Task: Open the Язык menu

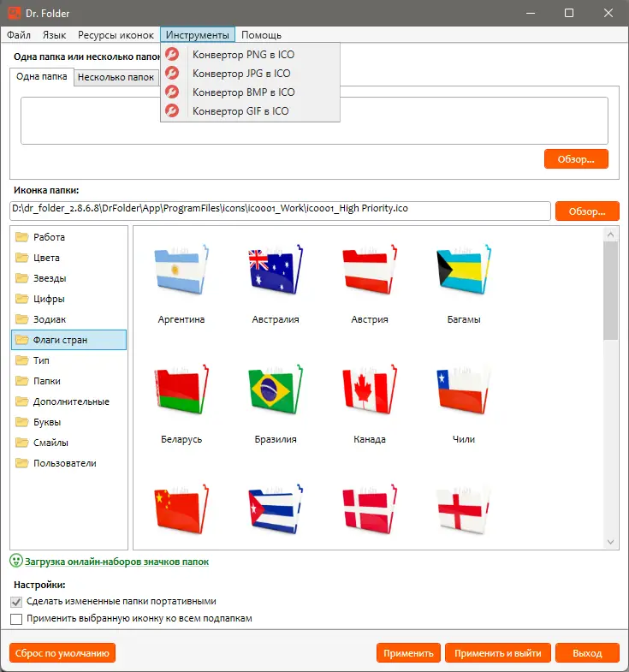Action: pyautogui.click(x=55, y=35)
